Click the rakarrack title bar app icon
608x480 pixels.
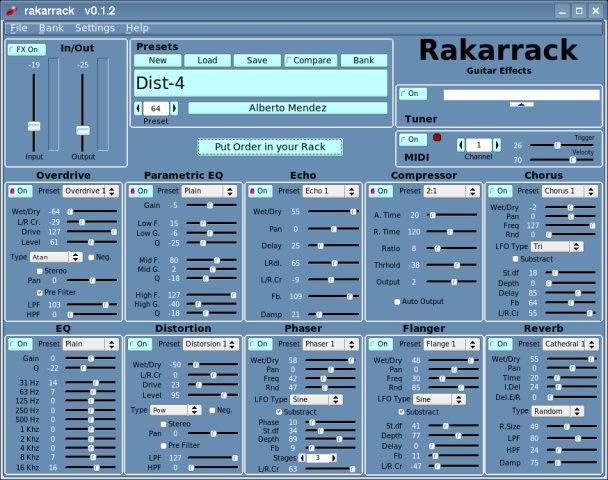point(9,9)
